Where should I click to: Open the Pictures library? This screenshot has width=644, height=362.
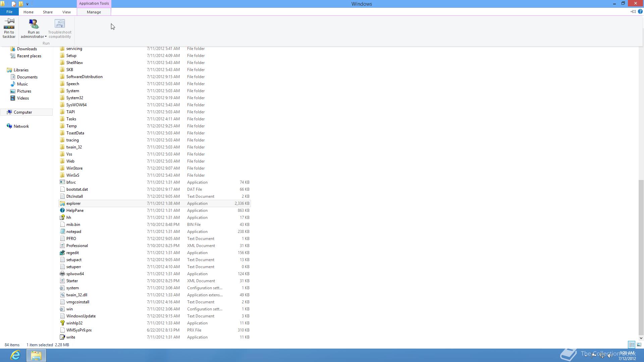(24, 91)
